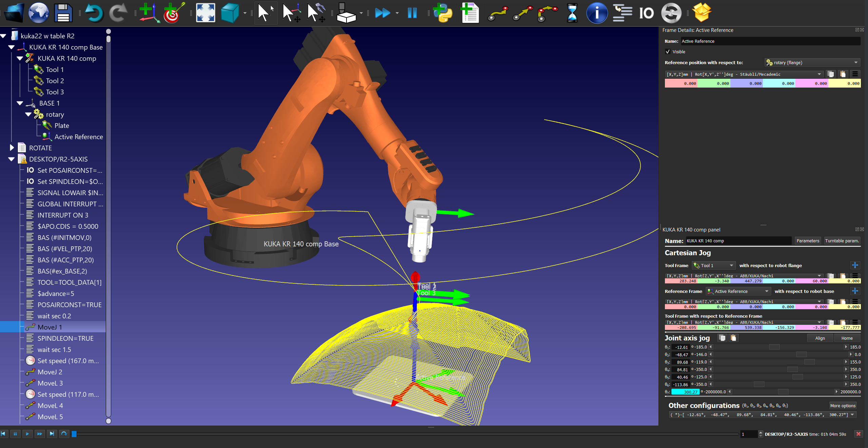Select MoveL 3 in program tree
The width and height of the screenshot is (868, 448).
[50, 383]
